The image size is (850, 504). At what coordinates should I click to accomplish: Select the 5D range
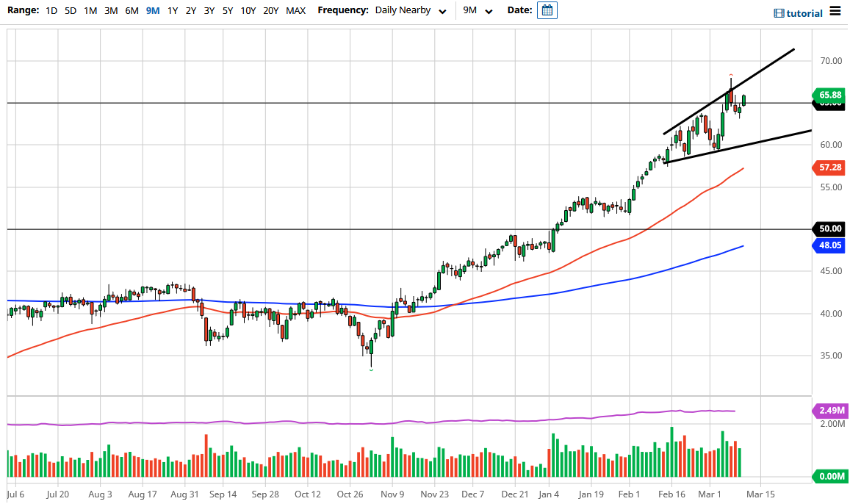(x=70, y=10)
